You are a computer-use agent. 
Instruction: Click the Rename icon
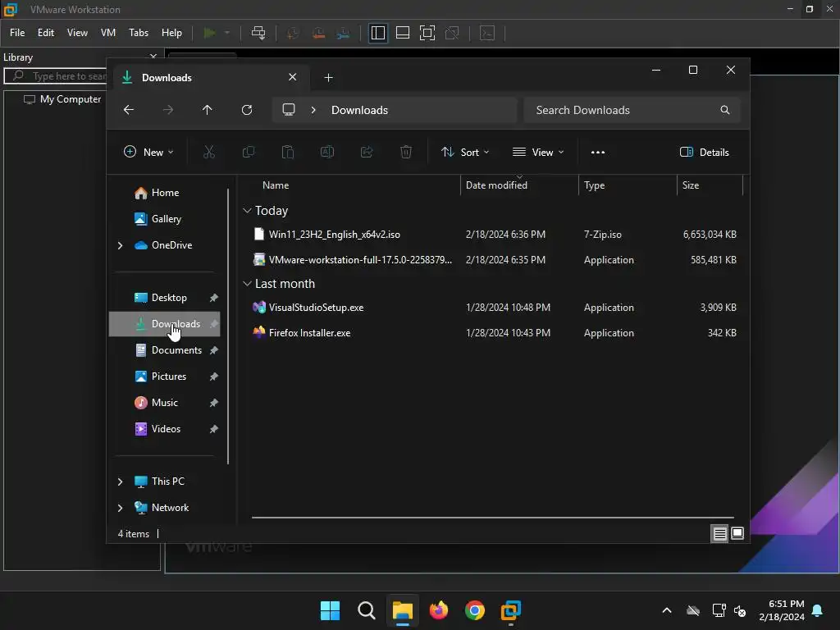[x=326, y=152]
